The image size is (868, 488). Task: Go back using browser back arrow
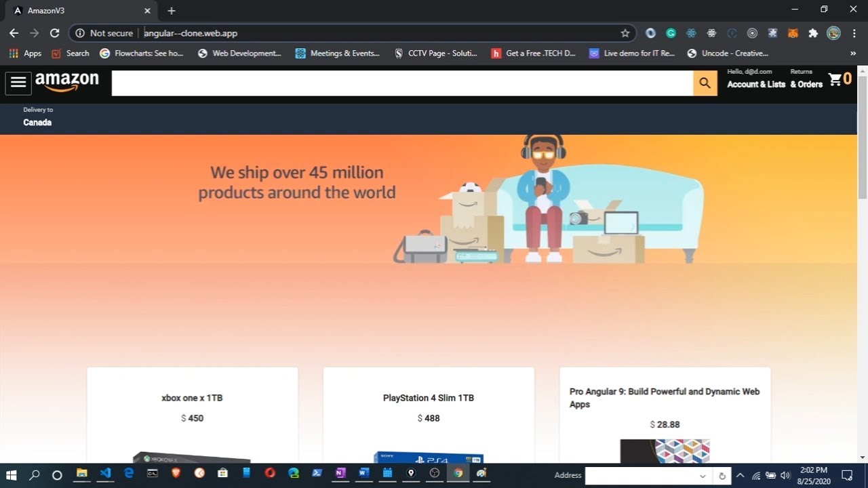14,33
